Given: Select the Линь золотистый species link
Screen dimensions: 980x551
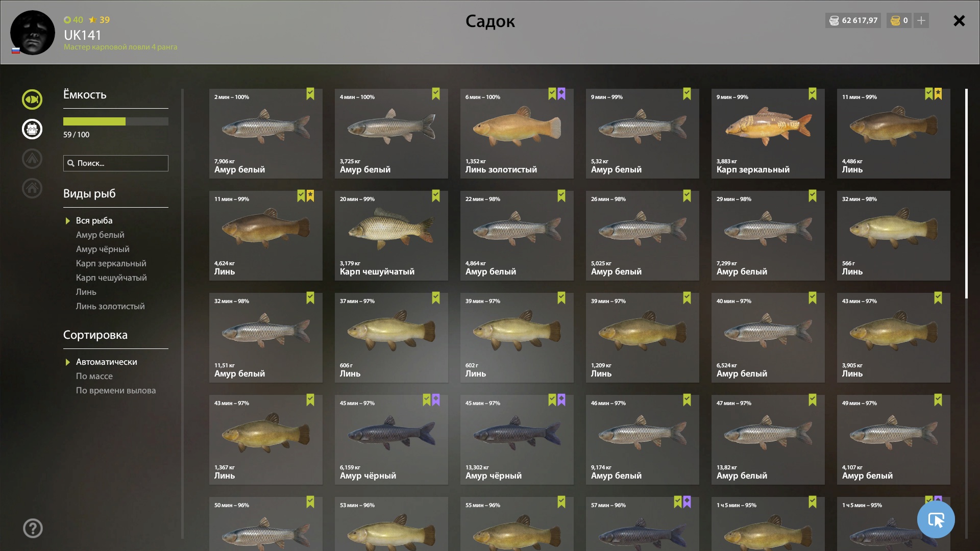Looking at the screenshot, I should [110, 306].
